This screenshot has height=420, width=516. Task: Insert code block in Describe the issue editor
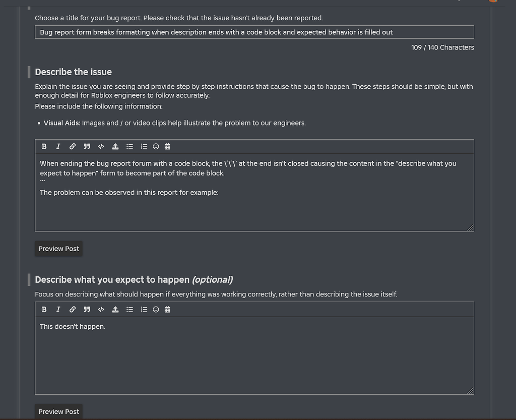pyautogui.click(x=101, y=147)
